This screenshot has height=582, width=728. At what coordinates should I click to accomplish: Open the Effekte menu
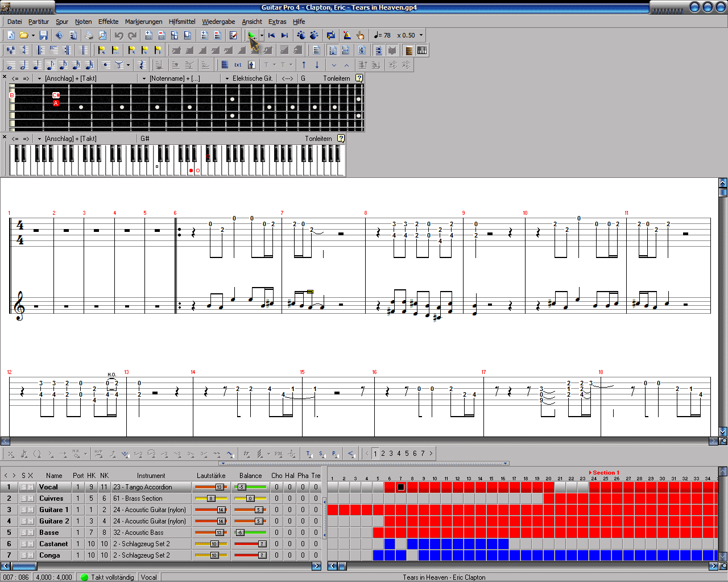coord(108,22)
